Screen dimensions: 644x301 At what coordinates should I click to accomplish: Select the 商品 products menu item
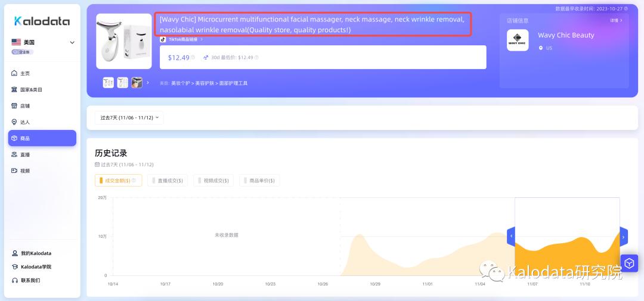tap(42, 138)
